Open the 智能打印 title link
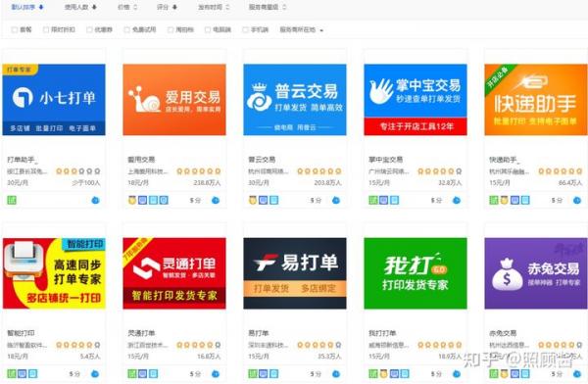 pos(21,333)
